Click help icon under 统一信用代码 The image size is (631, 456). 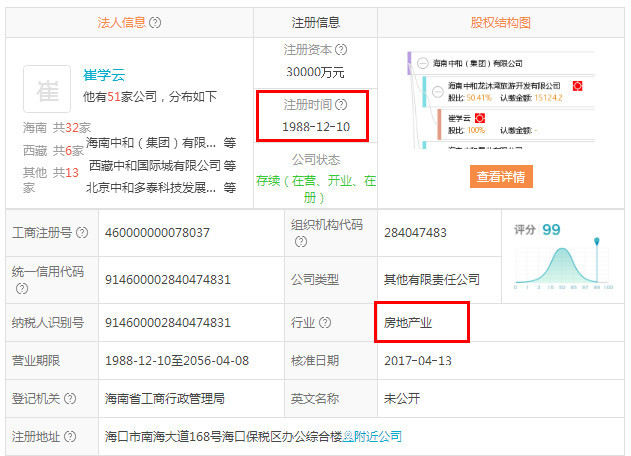click(22, 288)
